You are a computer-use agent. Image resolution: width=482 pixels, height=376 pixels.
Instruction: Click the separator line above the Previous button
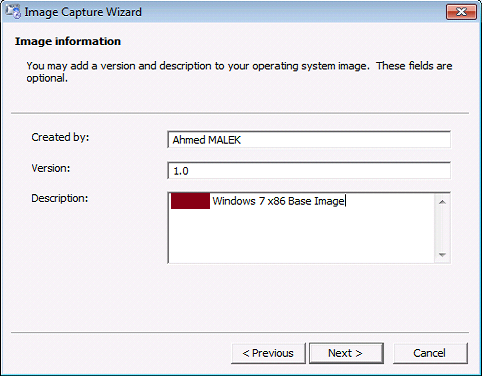[x=240, y=332]
